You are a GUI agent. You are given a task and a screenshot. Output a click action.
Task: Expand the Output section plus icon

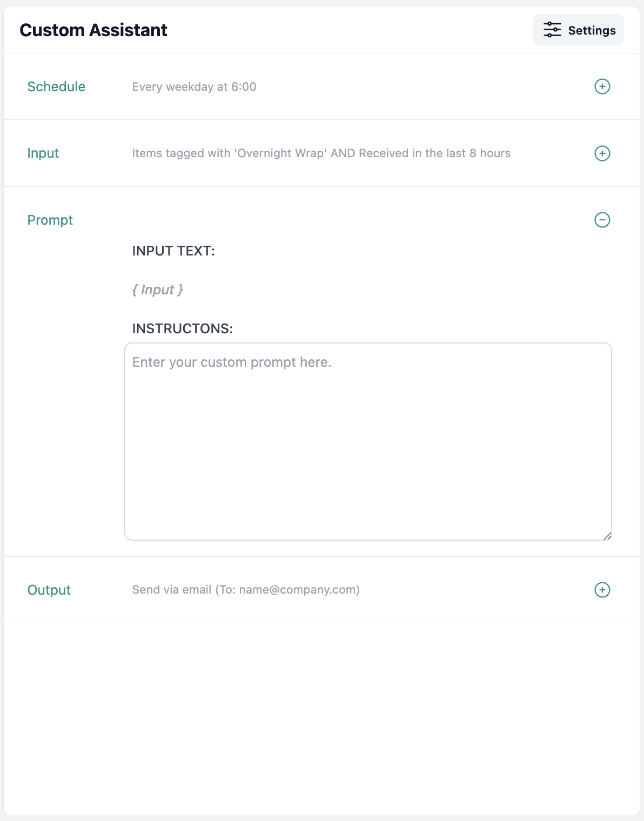tap(602, 590)
